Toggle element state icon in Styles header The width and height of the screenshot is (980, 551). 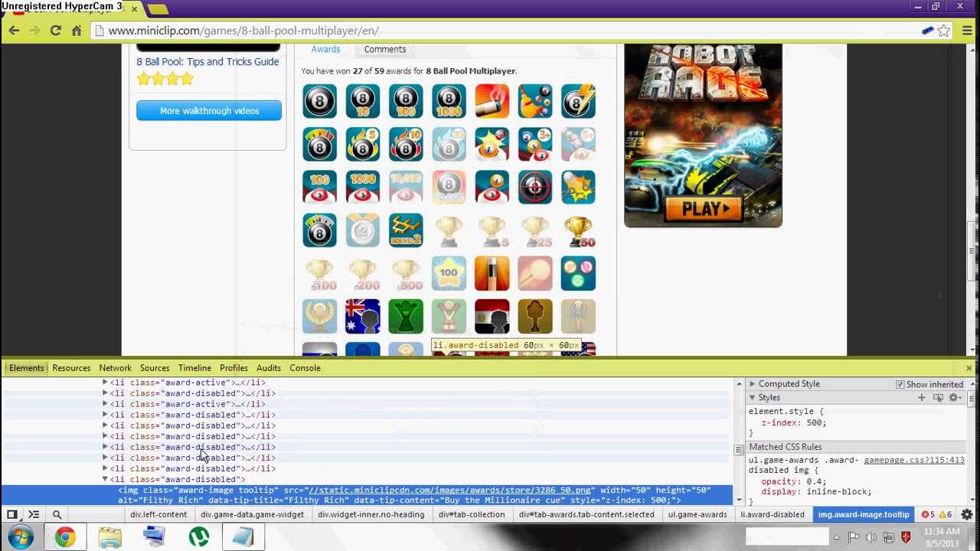coord(938,397)
